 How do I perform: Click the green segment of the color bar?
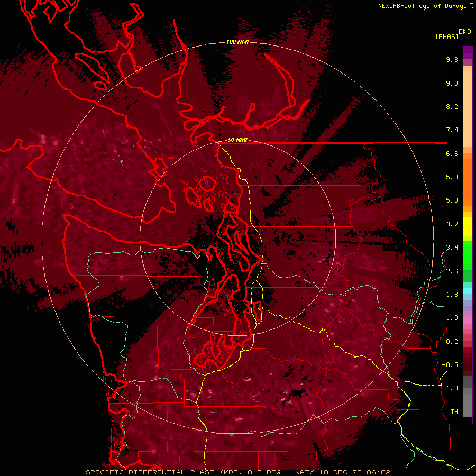point(467,261)
